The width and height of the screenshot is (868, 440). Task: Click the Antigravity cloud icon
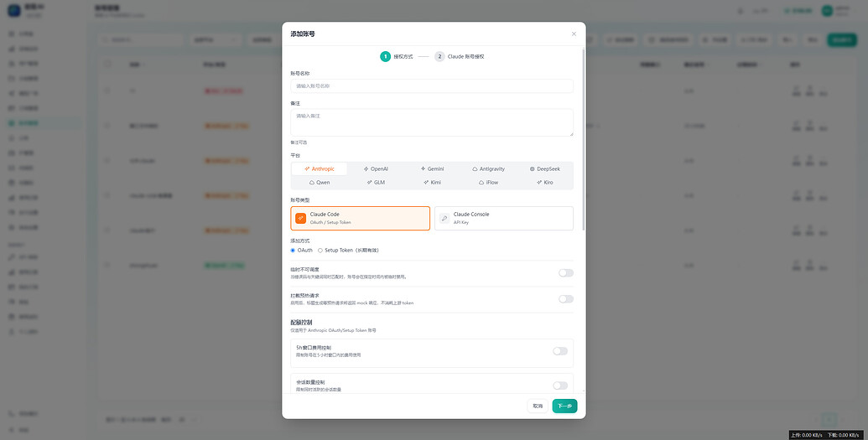click(475, 168)
